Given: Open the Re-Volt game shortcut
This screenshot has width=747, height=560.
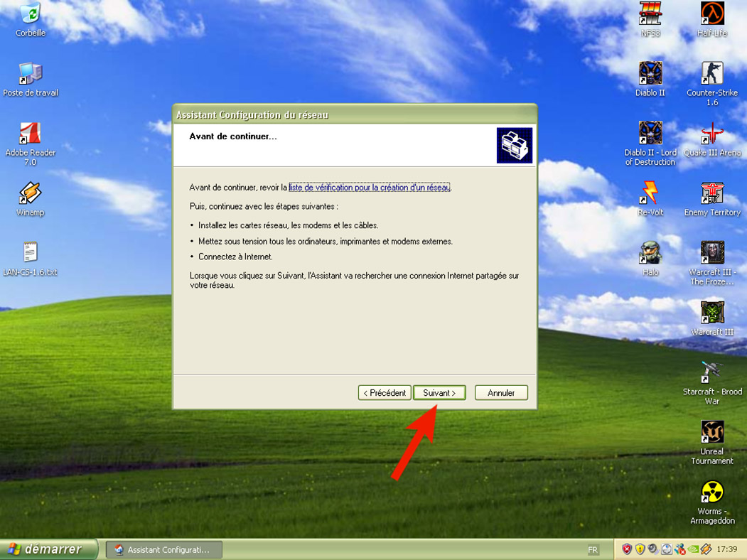Looking at the screenshot, I should (x=650, y=193).
